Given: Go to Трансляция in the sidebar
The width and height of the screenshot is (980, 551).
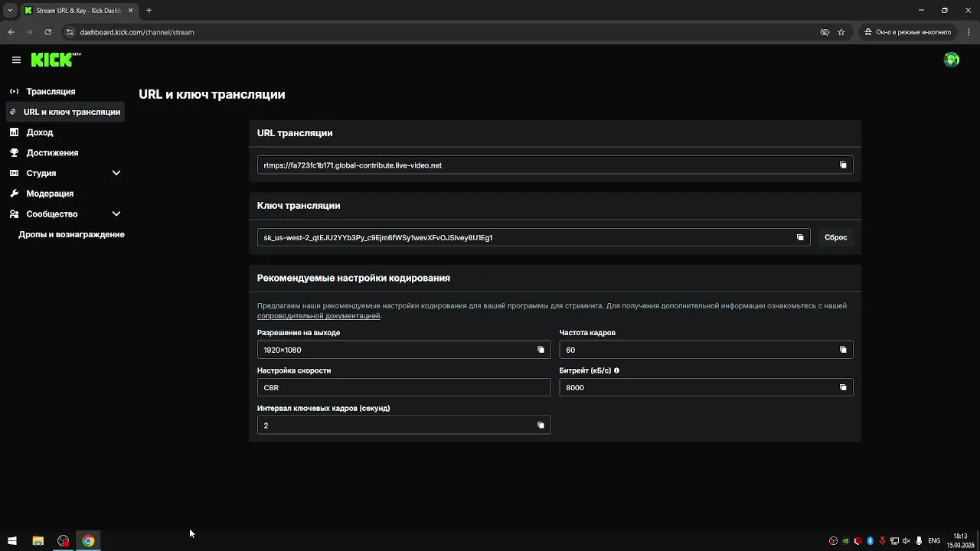Looking at the screenshot, I should pos(51,92).
